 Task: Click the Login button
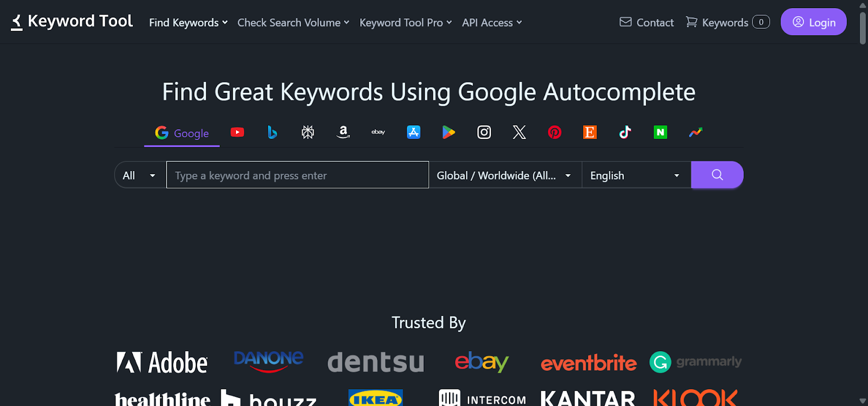[x=813, y=22]
